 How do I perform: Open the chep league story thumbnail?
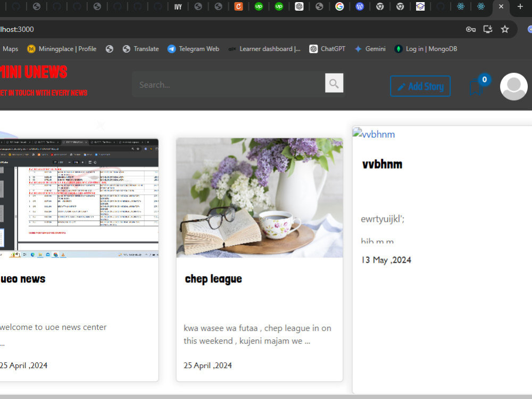pos(259,196)
